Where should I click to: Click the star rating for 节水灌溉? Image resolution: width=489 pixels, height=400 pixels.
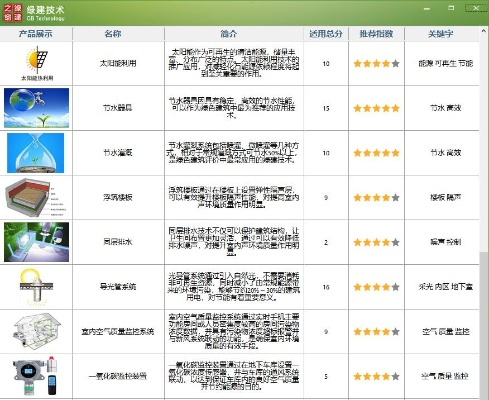[x=376, y=153]
